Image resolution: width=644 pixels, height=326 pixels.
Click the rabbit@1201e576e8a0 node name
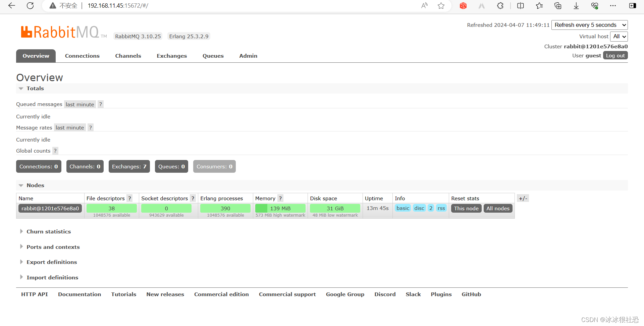[50, 208]
